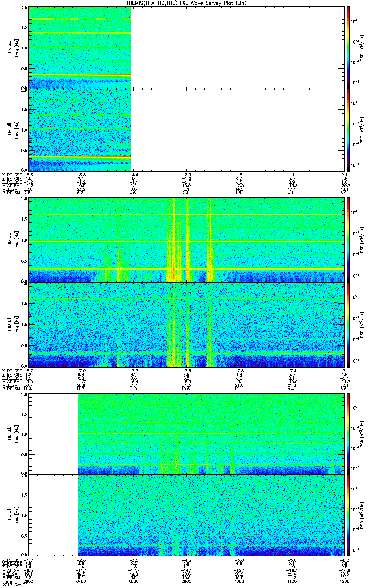Click the color bar beside THA B⊥ panel
The height and width of the screenshot is (588, 368).
tap(348, 48)
